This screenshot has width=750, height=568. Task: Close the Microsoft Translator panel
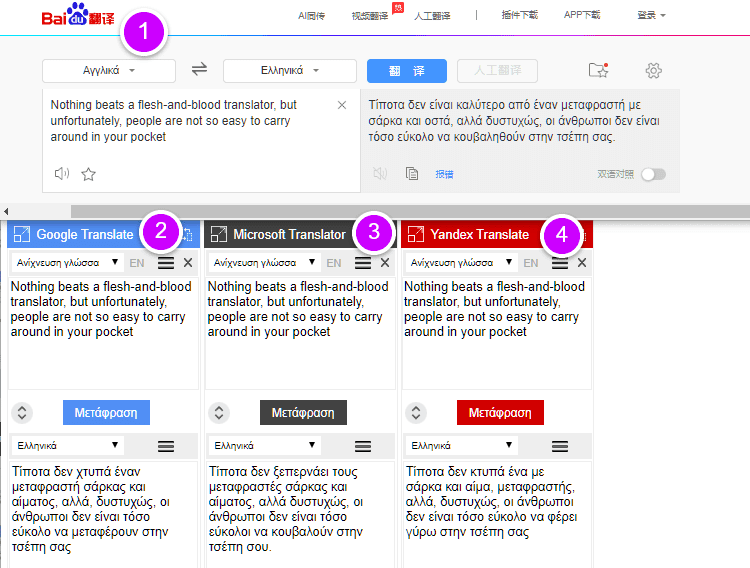(385, 263)
